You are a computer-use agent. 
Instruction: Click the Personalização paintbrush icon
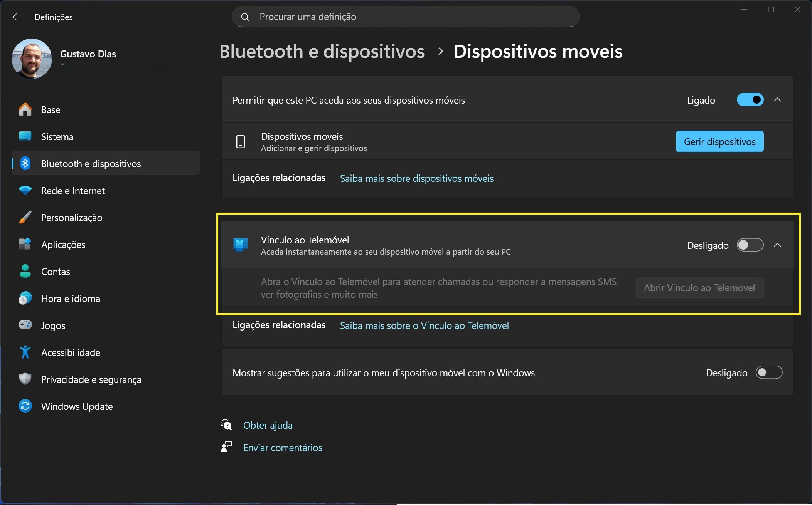25,217
